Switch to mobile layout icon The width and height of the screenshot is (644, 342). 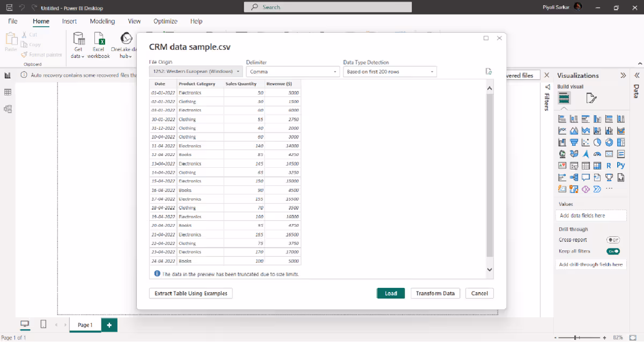43,324
